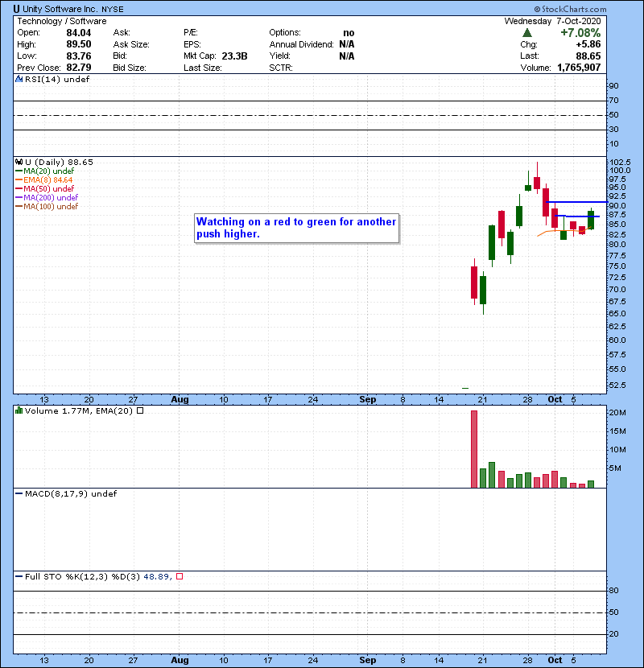
Task: Click the +7.08% percent change
Action: click(580, 33)
